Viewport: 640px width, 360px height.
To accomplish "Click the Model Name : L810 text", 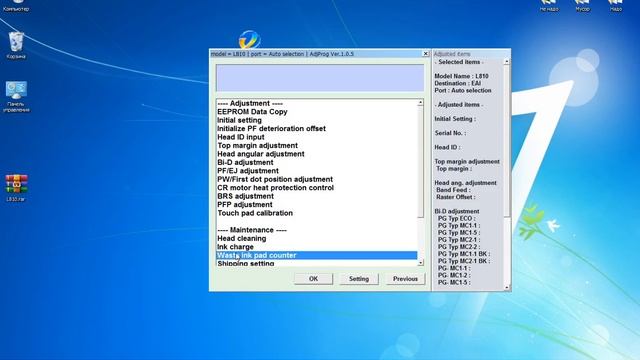I will tap(461, 76).
